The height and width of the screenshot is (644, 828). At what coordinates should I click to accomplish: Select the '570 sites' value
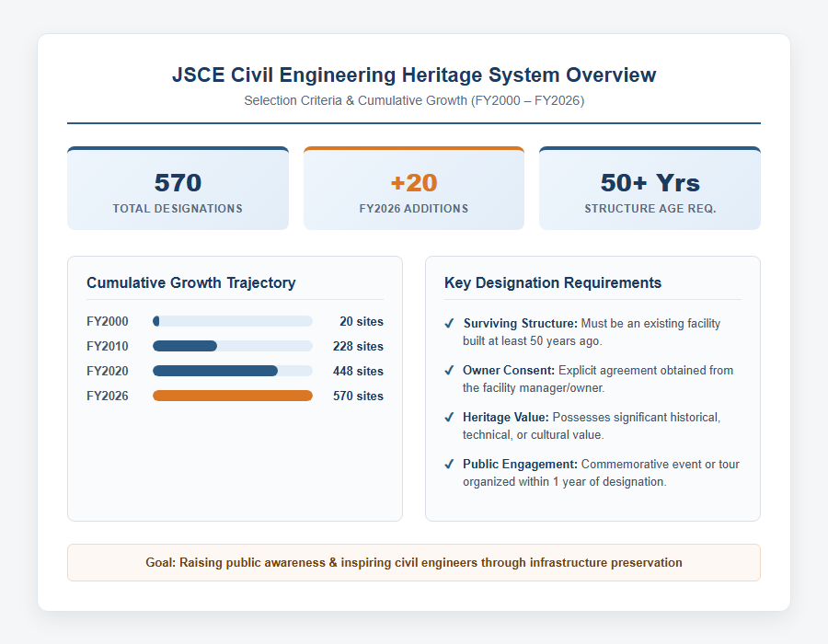click(358, 396)
